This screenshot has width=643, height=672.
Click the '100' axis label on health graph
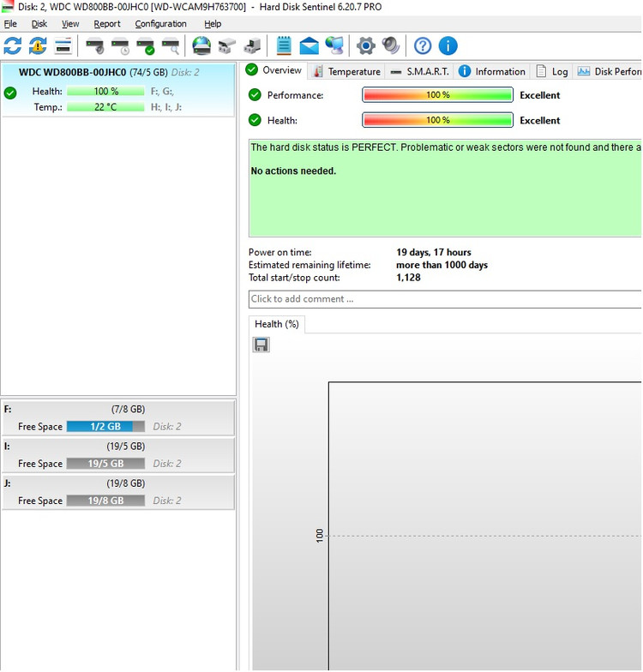319,536
